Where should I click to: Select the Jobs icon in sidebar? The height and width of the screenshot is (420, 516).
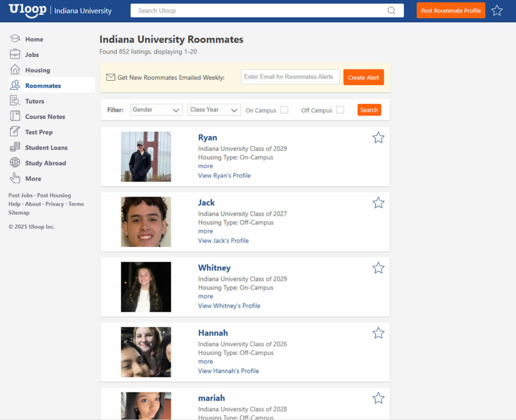click(15, 54)
